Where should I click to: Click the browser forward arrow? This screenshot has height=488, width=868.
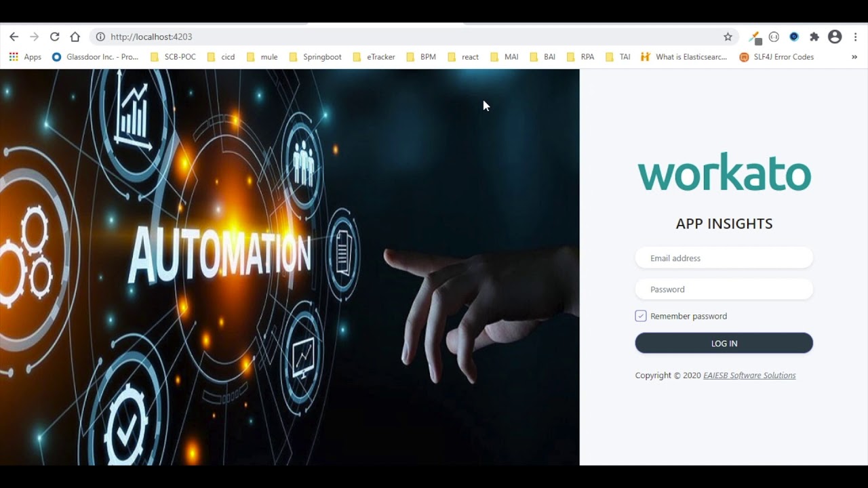coord(34,37)
